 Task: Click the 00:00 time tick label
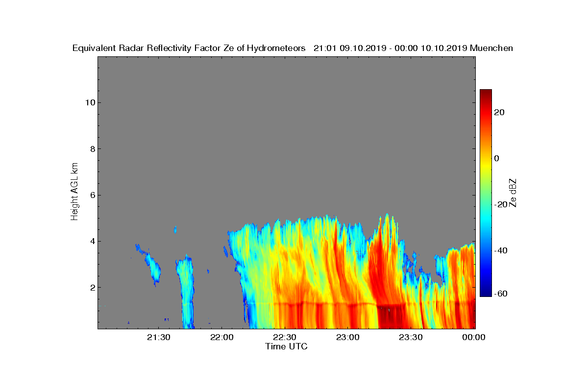(x=473, y=338)
